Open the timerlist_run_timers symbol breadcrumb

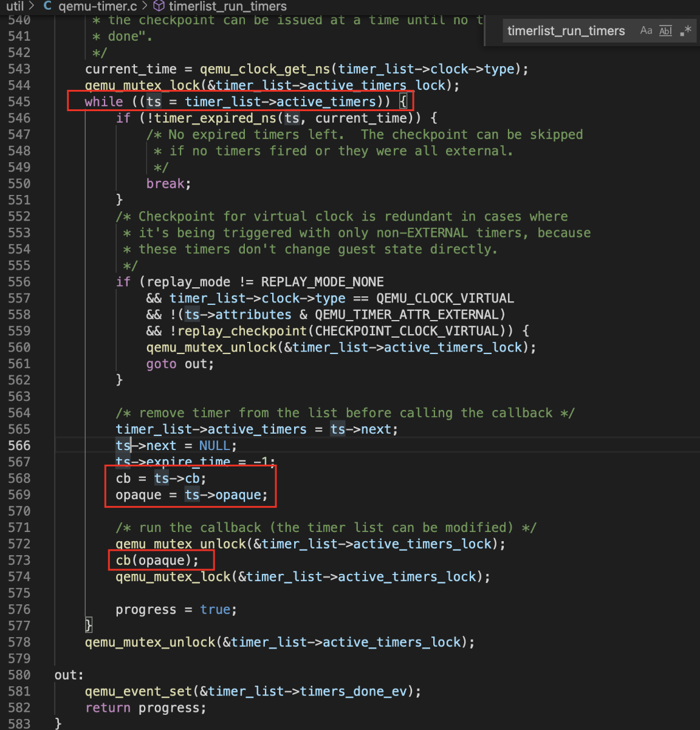tap(228, 6)
